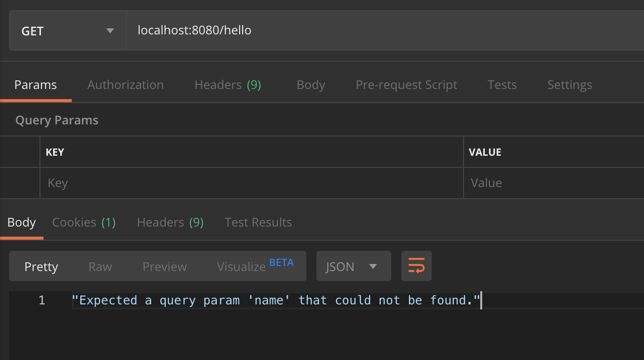Select the request Body tab
This screenshot has width=644, height=360.
tap(310, 85)
